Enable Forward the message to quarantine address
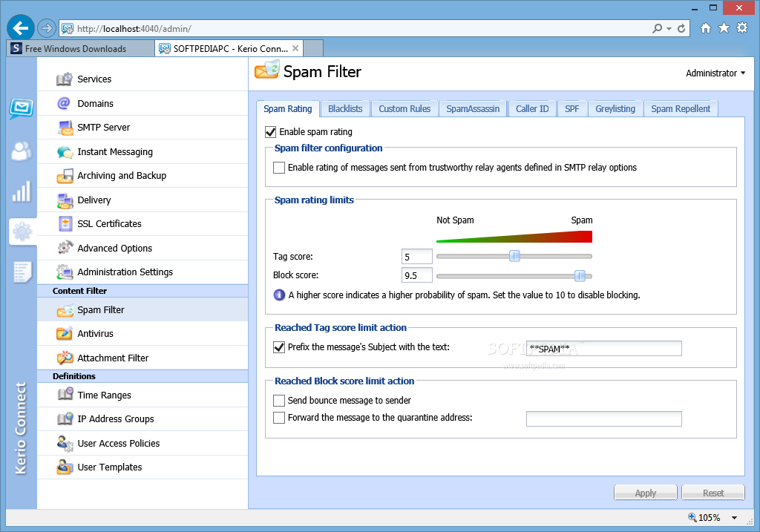 click(x=279, y=417)
